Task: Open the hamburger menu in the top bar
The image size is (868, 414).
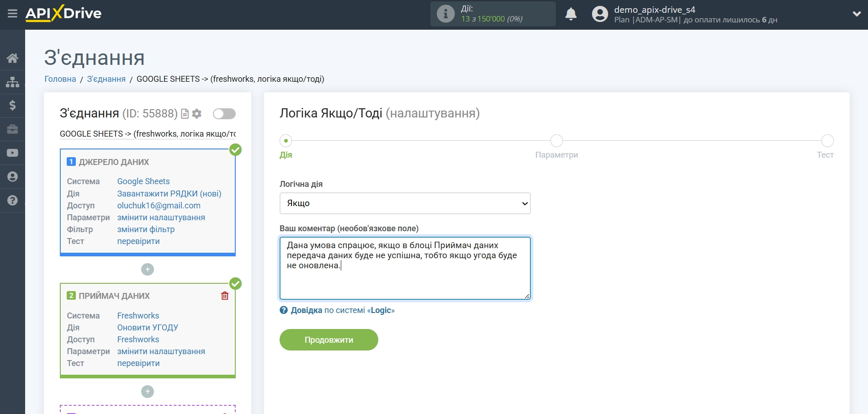Action: [x=12, y=14]
